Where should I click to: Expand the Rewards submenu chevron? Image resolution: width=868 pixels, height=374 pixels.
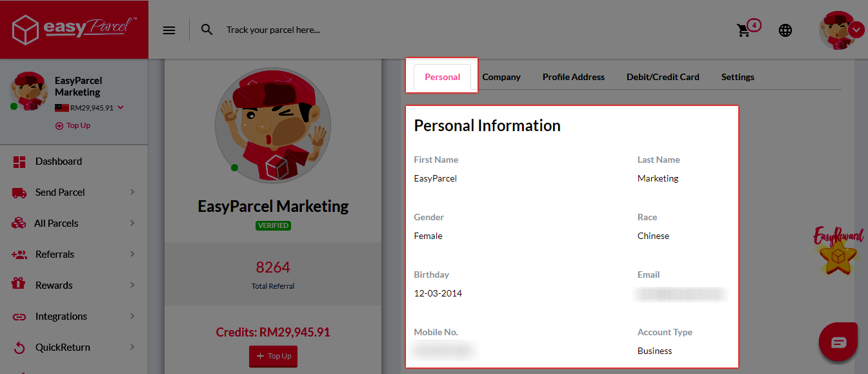tap(132, 285)
